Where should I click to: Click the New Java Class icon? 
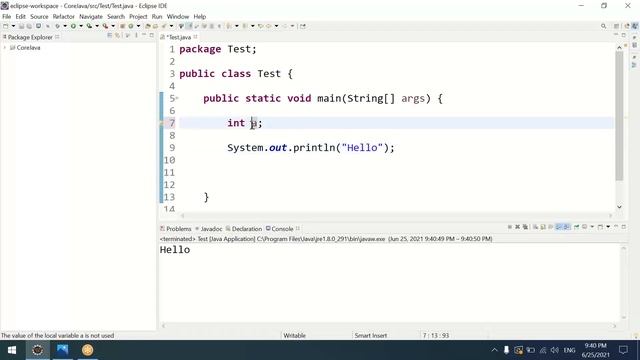coord(131,26)
